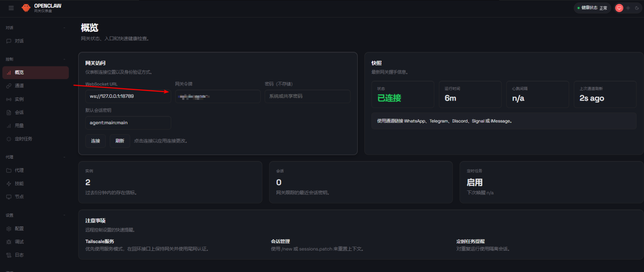Viewport: 644px width, 272px height.
Task: Click the 健康状态 正常 status pill
Action: 592,8
